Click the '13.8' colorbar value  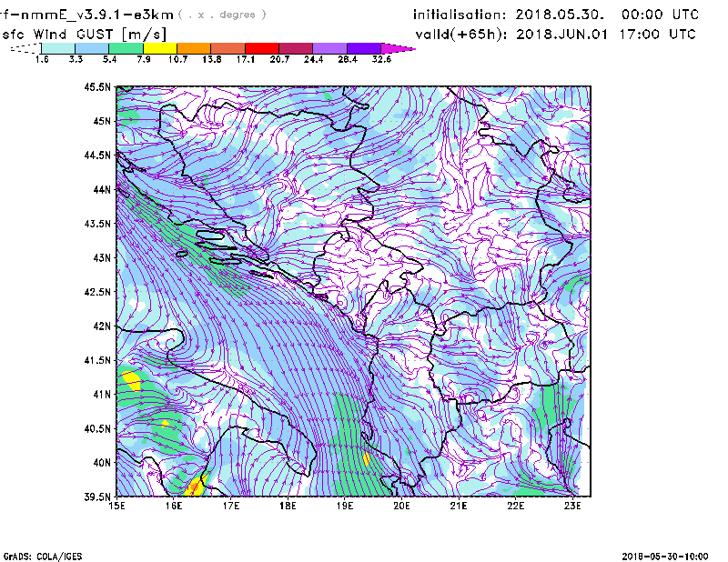click(x=212, y=59)
